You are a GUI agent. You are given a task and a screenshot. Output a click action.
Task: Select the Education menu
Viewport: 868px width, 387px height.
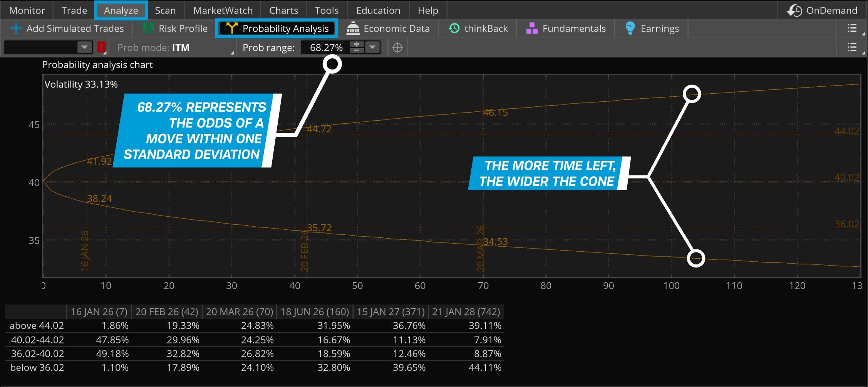click(378, 10)
